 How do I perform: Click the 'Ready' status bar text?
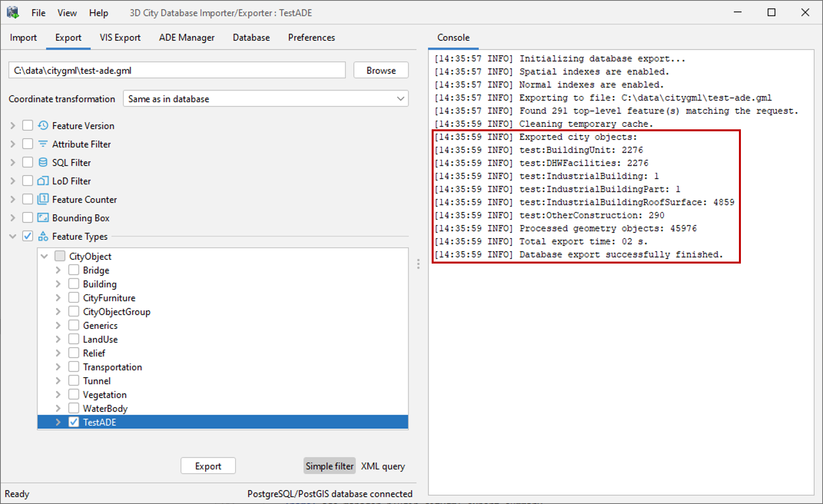(x=17, y=494)
